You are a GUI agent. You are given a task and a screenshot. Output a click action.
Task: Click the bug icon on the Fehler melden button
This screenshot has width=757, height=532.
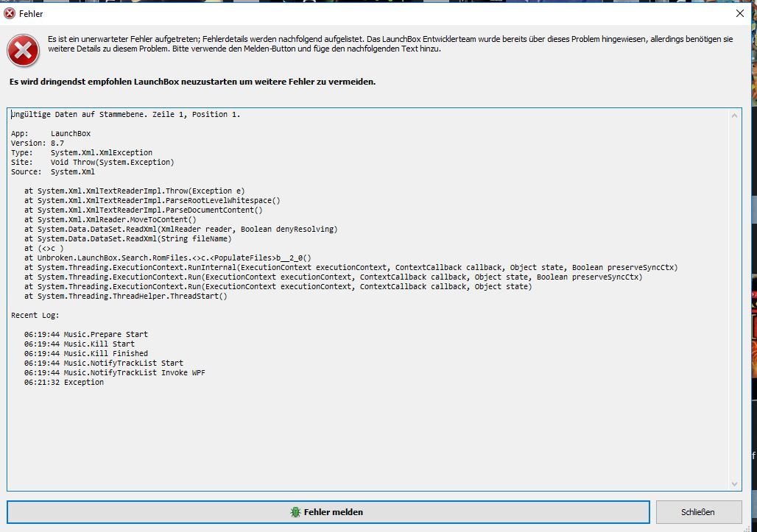coord(295,511)
